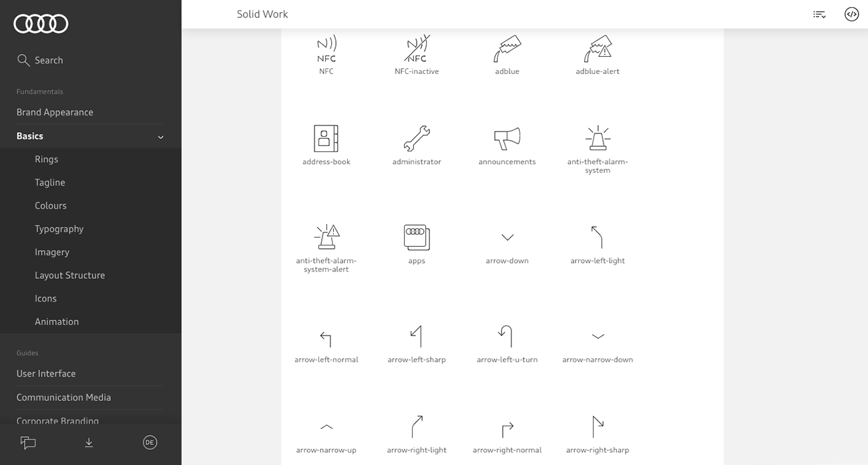The image size is (868, 465).
Task: Select the arrow-narrow-up icon
Action: tap(327, 427)
